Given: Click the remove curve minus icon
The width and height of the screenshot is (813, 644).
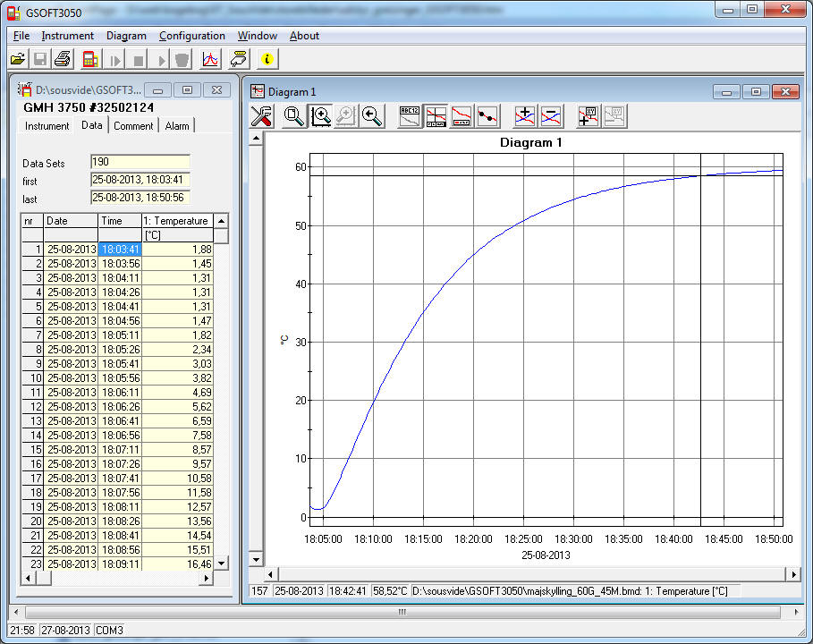Looking at the screenshot, I should pyautogui.click(x=551, y=116).
